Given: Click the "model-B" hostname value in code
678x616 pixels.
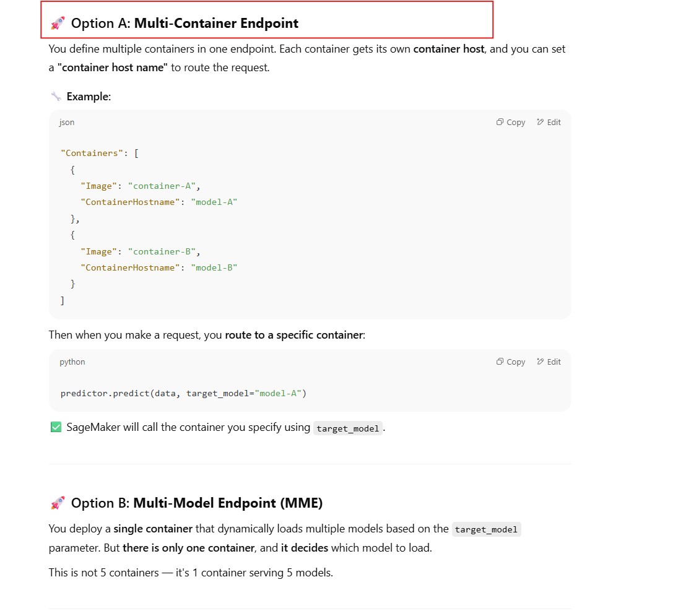Looking at the screenshot, I should (214, 267).
